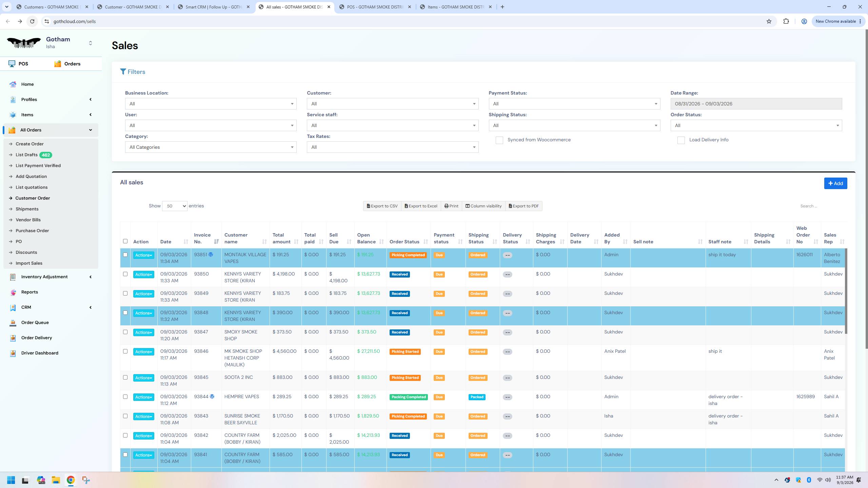Screen dimensions: 868x488
Task: Click Export to Excel button
Action: pos(421,206)
